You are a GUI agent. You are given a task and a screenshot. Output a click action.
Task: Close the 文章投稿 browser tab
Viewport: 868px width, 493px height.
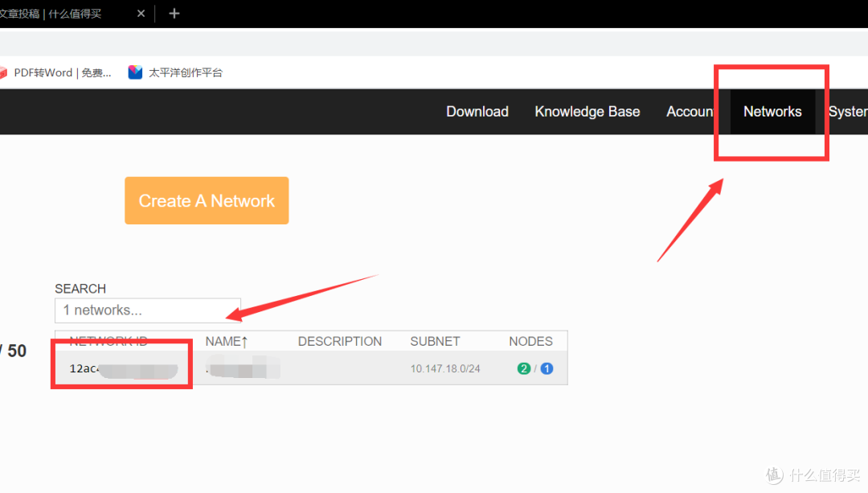click(141, 14)
